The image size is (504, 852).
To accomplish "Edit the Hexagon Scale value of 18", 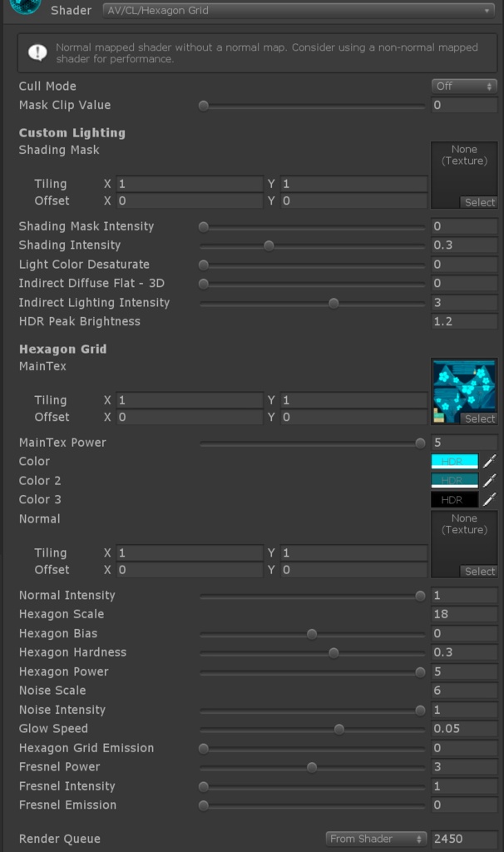I will [463, 614].
